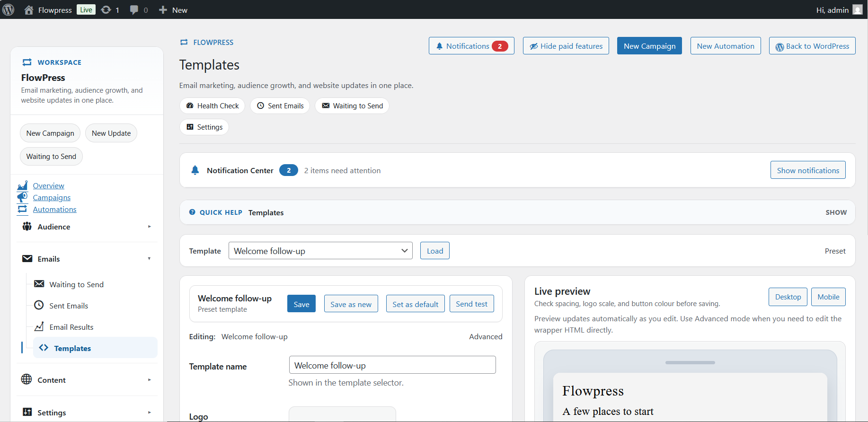Click Save as new

tap(351, 304)
